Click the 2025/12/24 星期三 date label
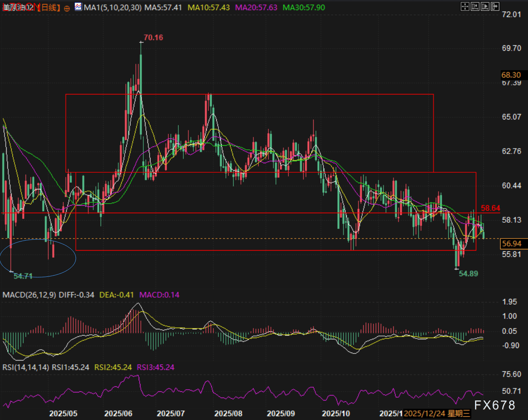 click(x=437, y=413)
